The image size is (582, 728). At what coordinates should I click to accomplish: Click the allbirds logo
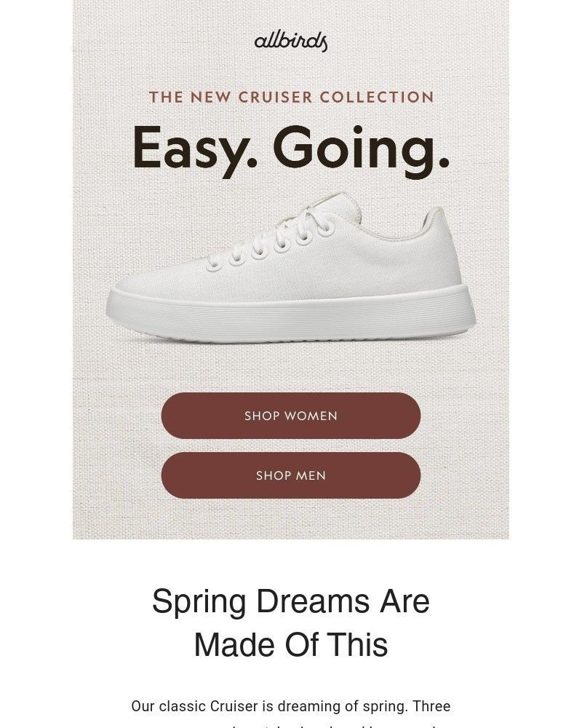click(290, 41)
